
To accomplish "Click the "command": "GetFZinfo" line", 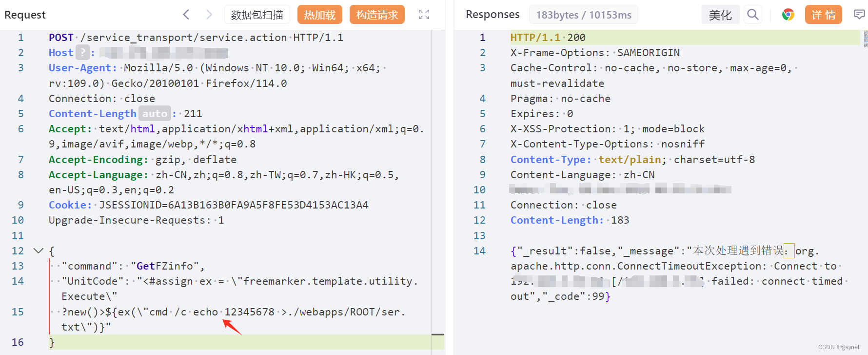I will point(133,266).
